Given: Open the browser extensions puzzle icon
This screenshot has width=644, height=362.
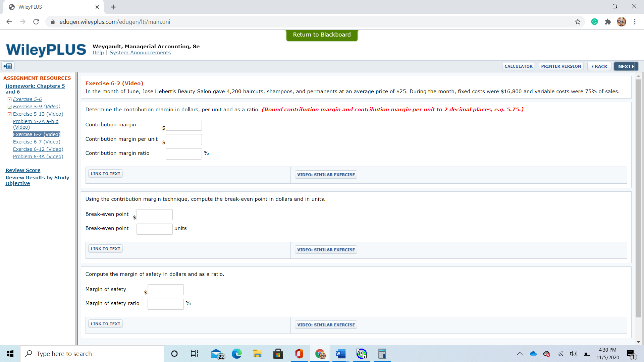Looking at the screenshot, I should coord(608,22).
